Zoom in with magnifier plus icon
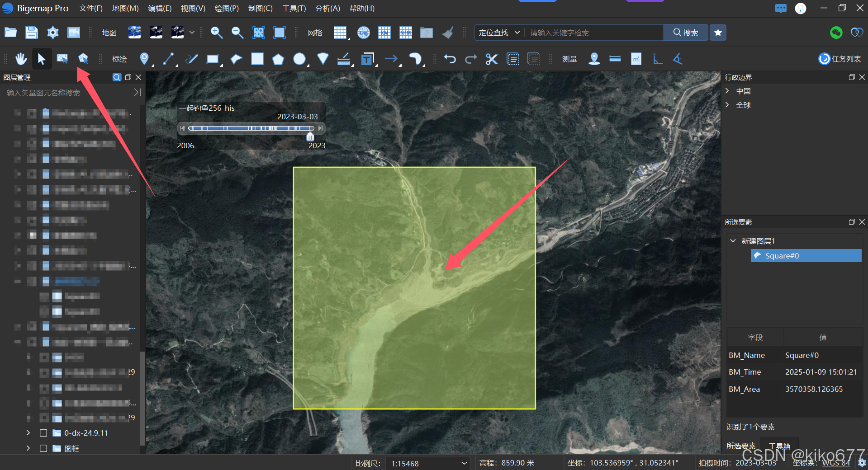The width and height of the screenshot is (868, 470). [x=216, y=33]
